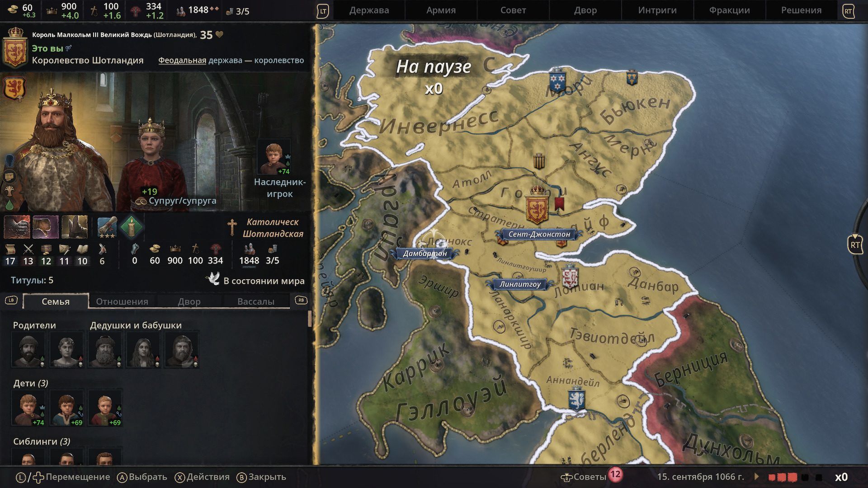Click the LT bumper menu toggle
This screenshot has height=488, width=868.
click(323, 11)
